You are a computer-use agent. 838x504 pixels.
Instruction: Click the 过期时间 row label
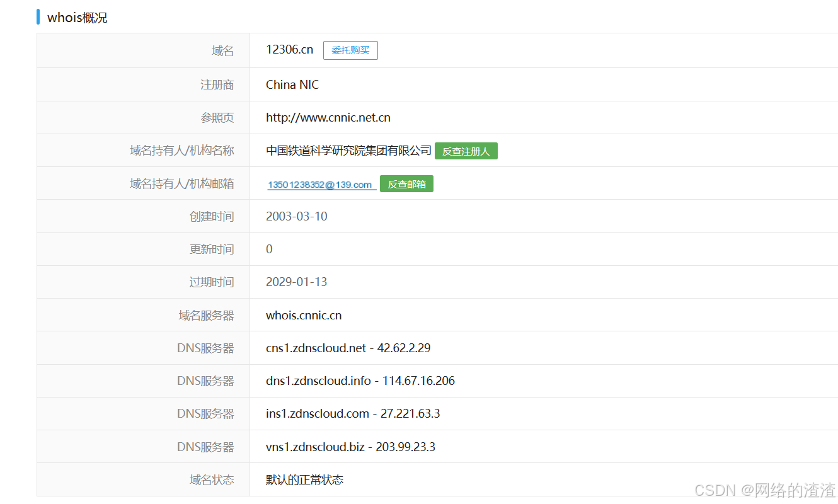pos(212,282)
